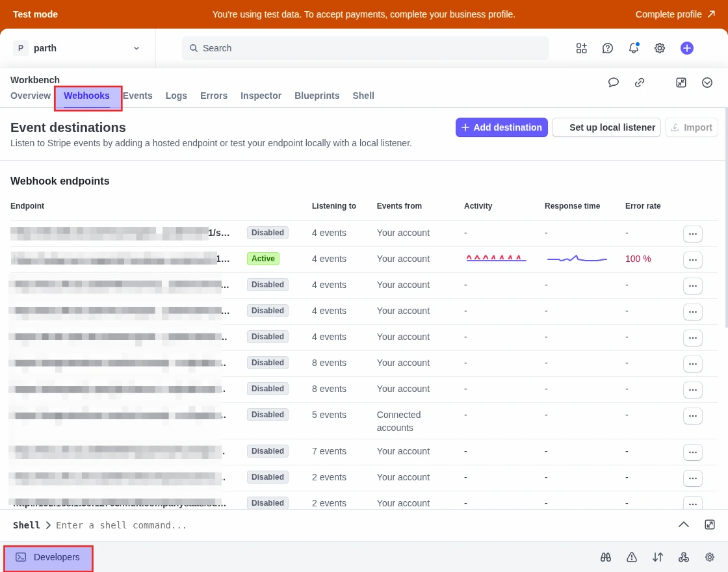Viewport: 728px width, 572px height.
Task: Open the product grid icon in header
Action: (x=582, y=48)
